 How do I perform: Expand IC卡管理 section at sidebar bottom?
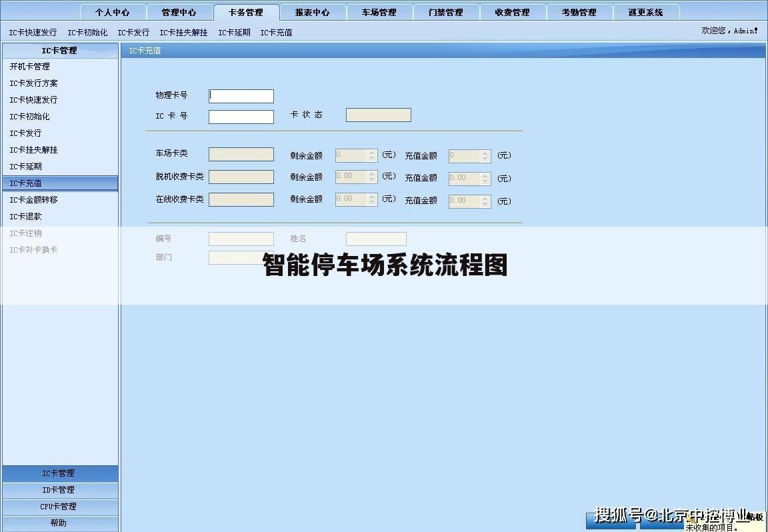(60, 473)
